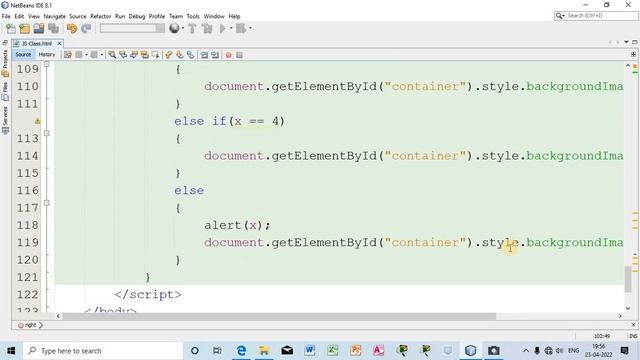Click the Last Edit icon in editor toolbar
Viewport: 640px width, 360px height.
[x=68, y=55]
